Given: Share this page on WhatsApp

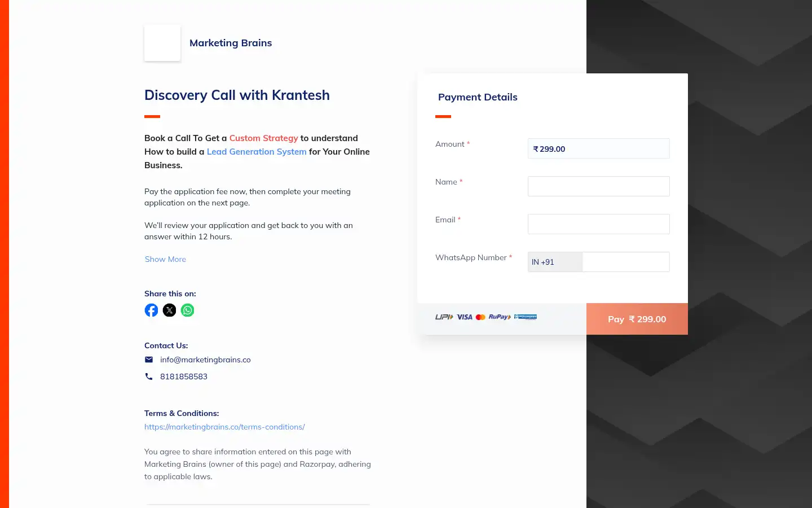Looking at the screenshot, I should coord(187,310).
